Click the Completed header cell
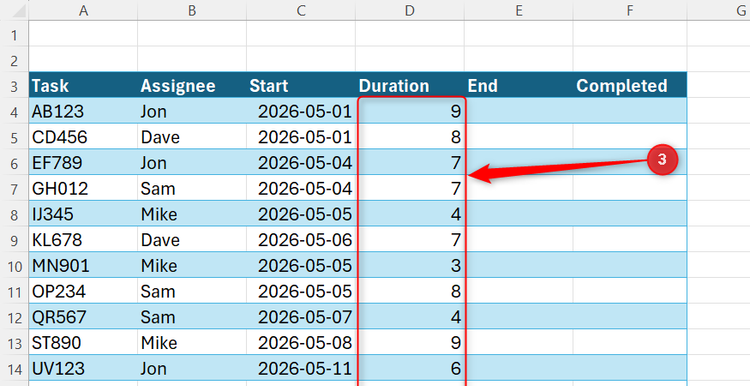750x386 pixels. click(630, 86)
